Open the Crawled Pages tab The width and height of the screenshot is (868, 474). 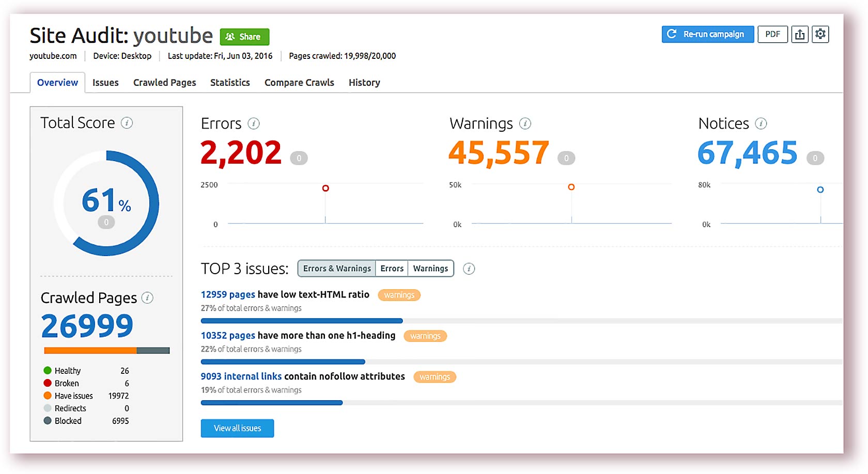point(165,83)
